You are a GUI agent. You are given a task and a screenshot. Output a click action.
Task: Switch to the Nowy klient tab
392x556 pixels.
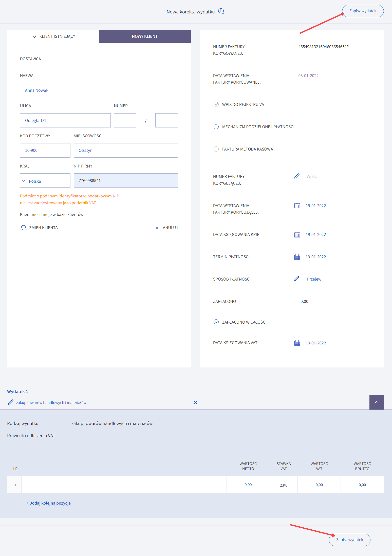(145, 36)
